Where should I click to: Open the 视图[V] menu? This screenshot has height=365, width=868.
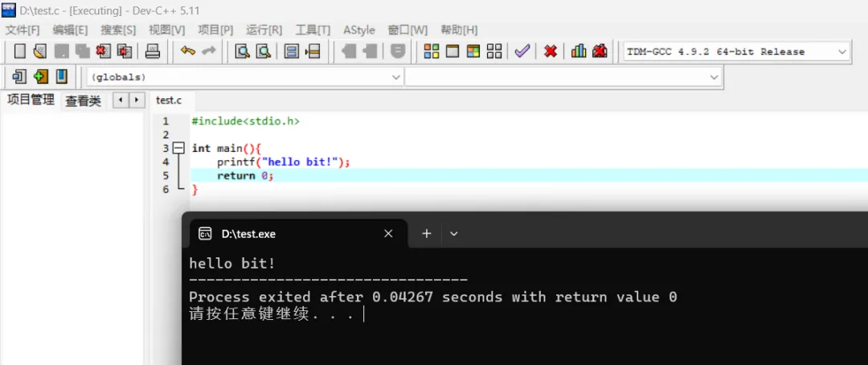(x=167, y=30)
